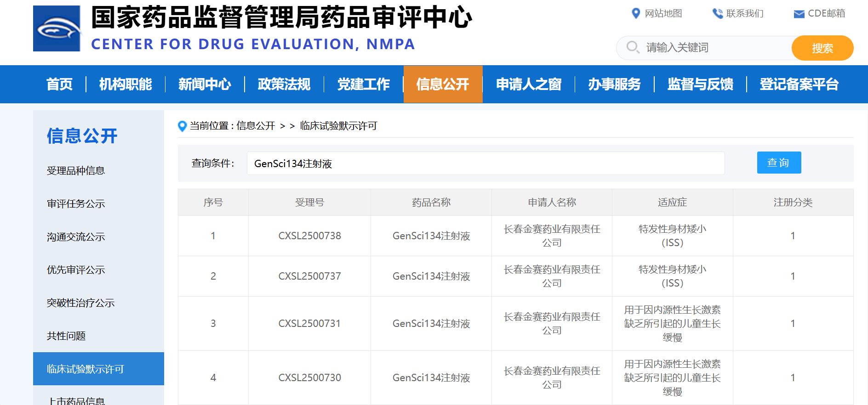
Task: Select the 信息公开 navigation tab
Action: point(442,84)
